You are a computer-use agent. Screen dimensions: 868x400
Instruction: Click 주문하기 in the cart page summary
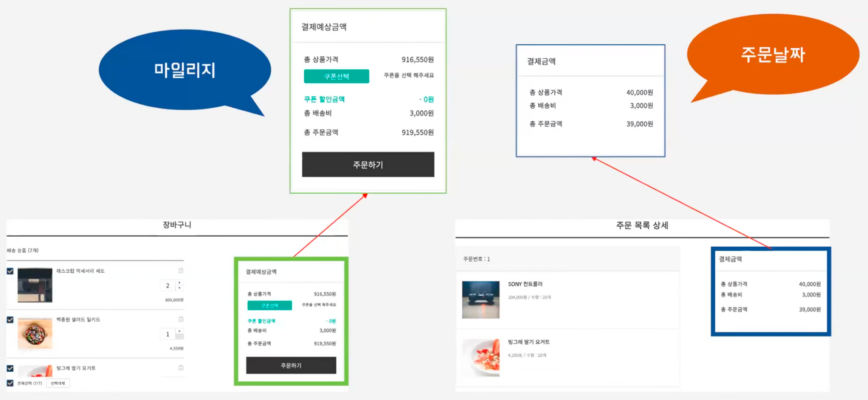291,365
